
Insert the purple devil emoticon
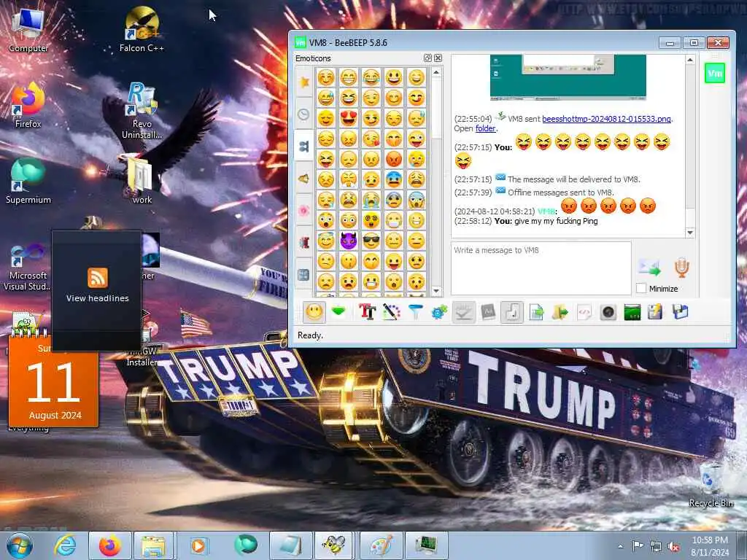click(348, 241)
